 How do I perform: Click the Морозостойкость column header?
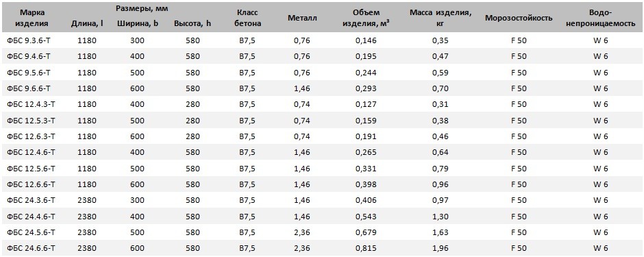[519, 18]
